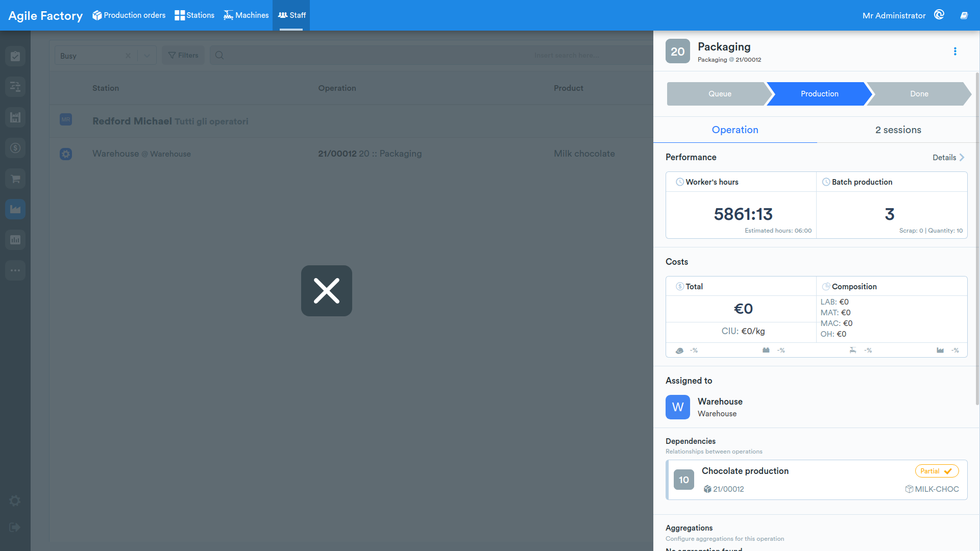Clear the Busy filter with the X
The height and width of the screenshot is (551, 980).
tap(128, 56)
